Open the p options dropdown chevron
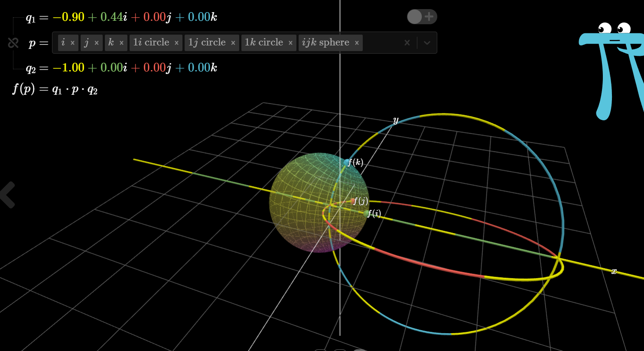Viewport: 644px width, 351px height. point(427,42)
